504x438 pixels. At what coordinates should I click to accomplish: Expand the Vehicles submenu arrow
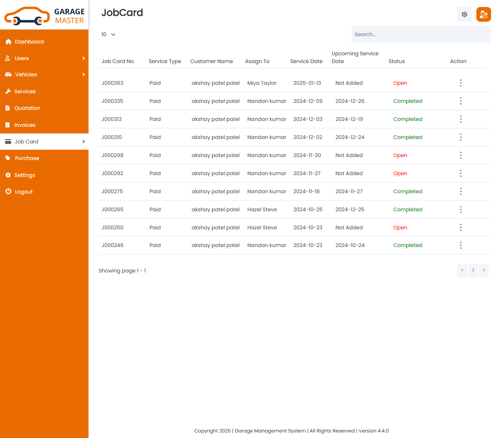pos(83,74)
